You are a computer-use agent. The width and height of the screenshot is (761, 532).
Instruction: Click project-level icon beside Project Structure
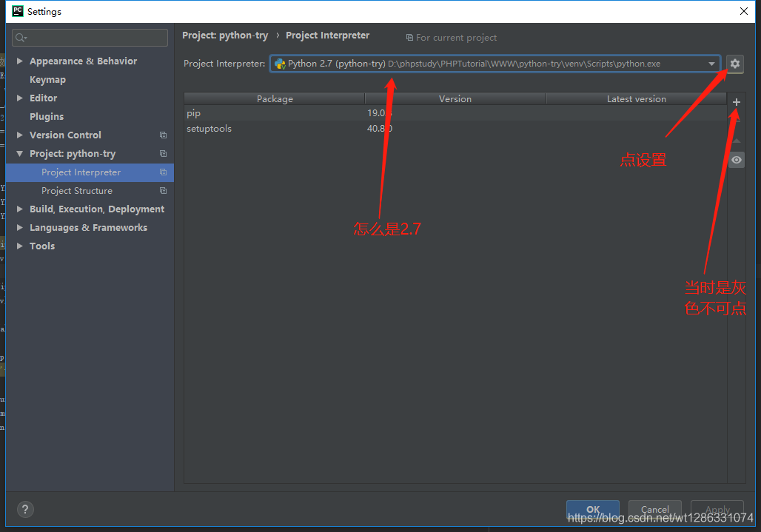[x=163, y=191]
